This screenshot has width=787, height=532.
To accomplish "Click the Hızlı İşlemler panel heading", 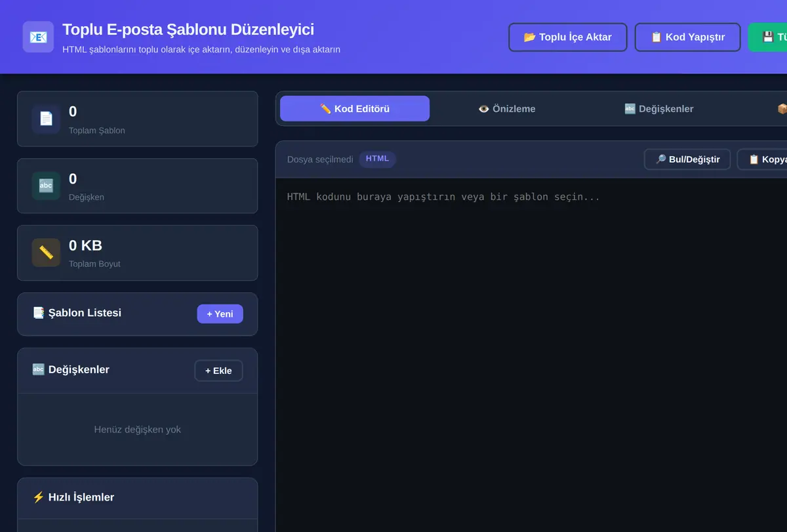I will tap(73, 497).
